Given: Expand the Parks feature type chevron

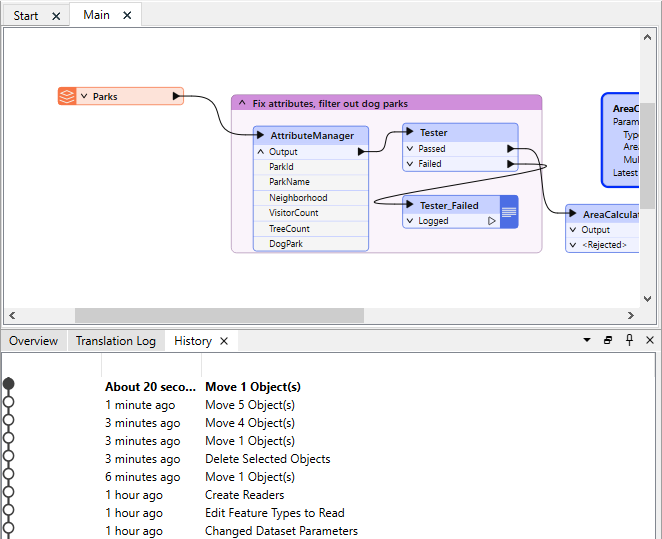Looking at the screenshot, I should pos(84,97).
